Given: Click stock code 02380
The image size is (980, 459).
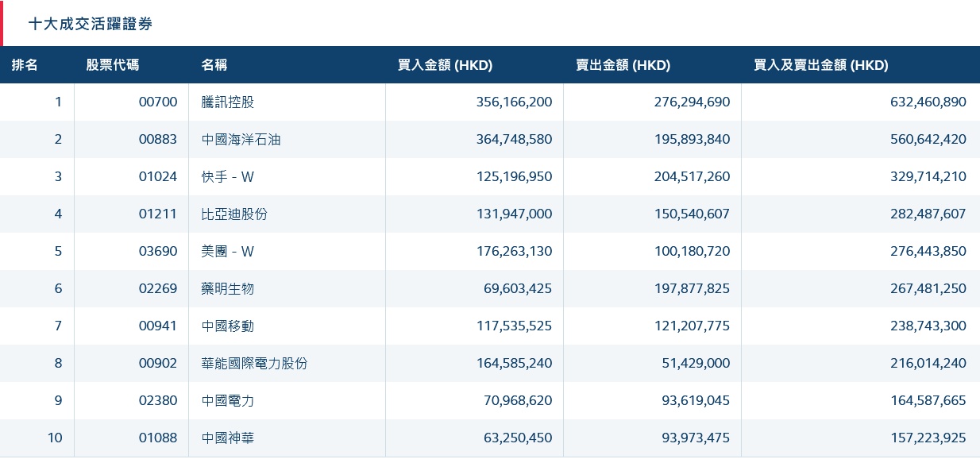Looking at the screenshot, I should point(158,400).
